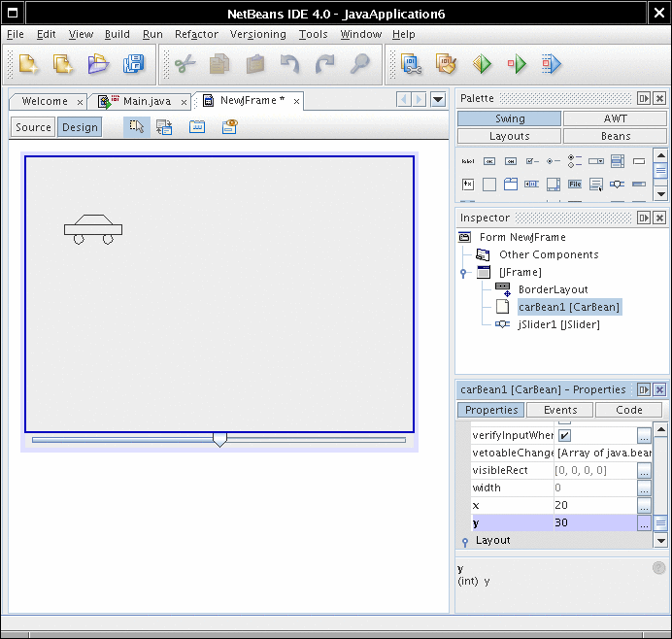This screenshot has height=639, width=672.
Task: Collapse the [JFrame] tree node
Action: tap(464, 273)
